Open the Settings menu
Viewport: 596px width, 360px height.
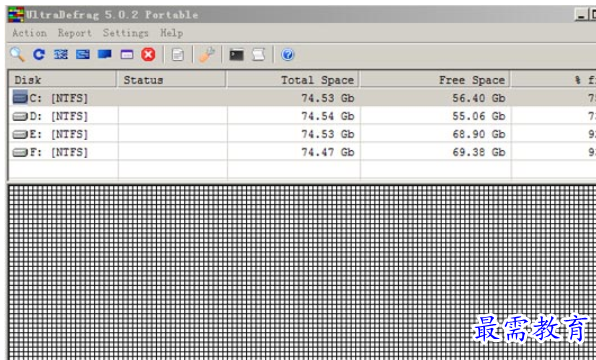[125, 33]
